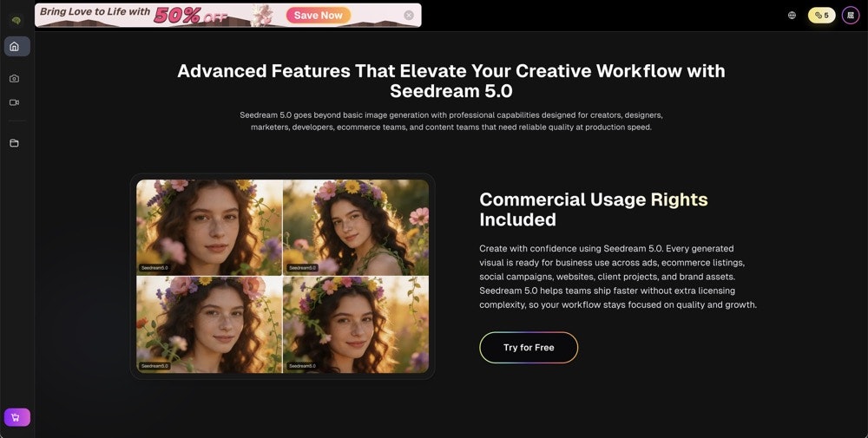Click the Seedream5.0 tag on the top-left image
The image size is (868, 438).
(x=155, y=268)
